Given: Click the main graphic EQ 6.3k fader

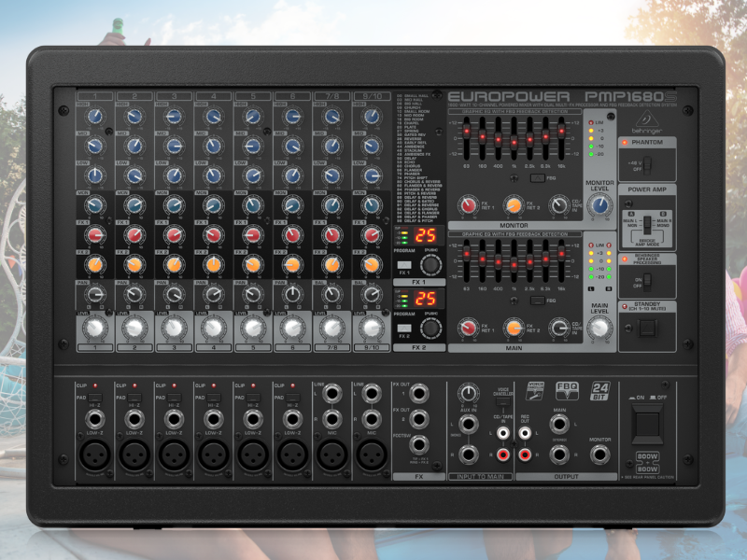Looking at the screenshot, I should pos(545,259).
